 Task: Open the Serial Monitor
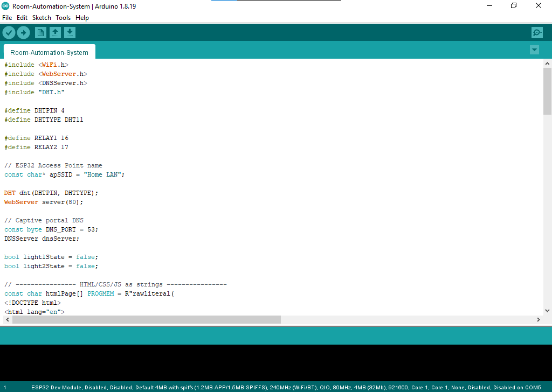537,33
